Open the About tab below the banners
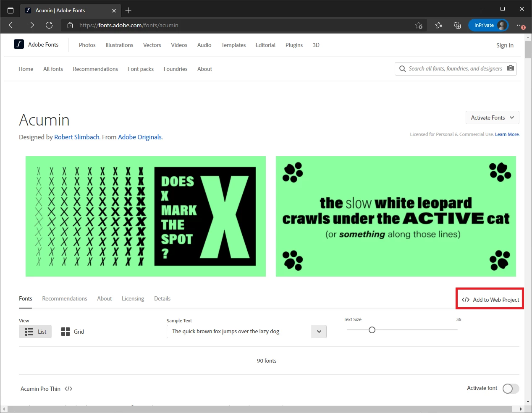Image resolution: width=532 pixels, height=413 pixels. point(105,298)
